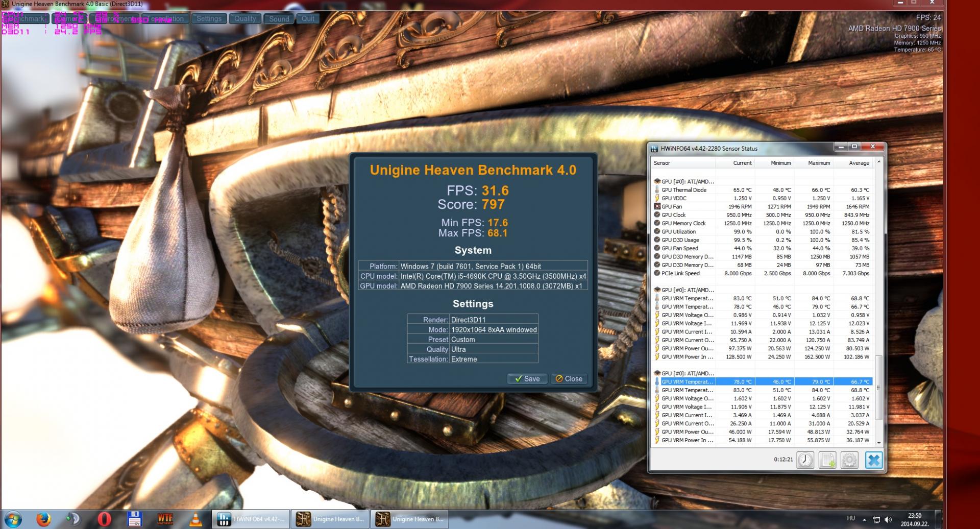980x529 pixels.
Task: Click the Current column header
Action: [734, 163]
